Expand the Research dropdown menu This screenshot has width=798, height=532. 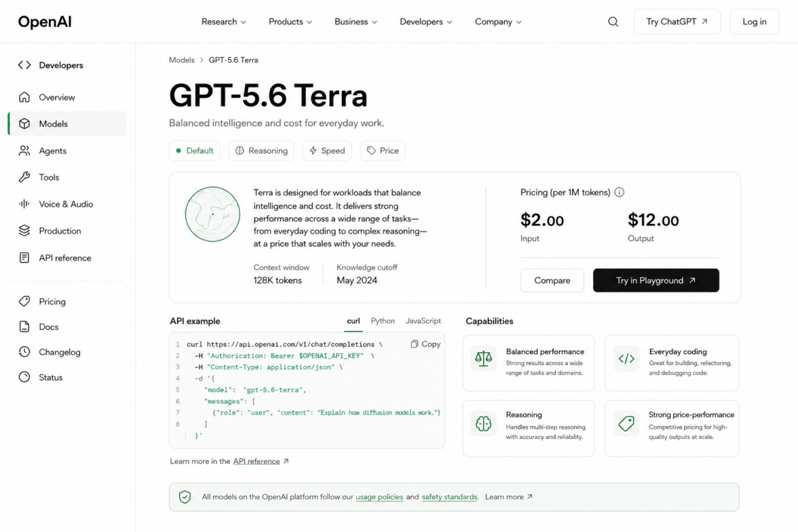tap(224, 22)
